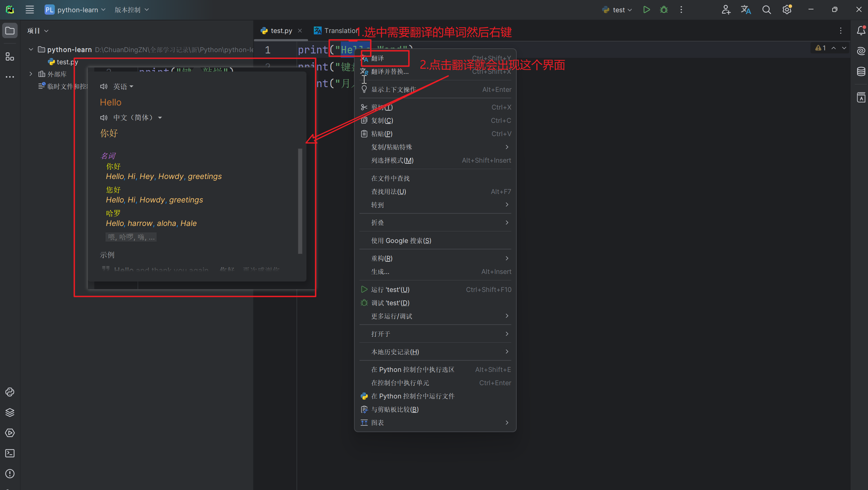Viewport: 868px width, 490px height.
Task: Click the green Run button
Action: tap(646, 10)
